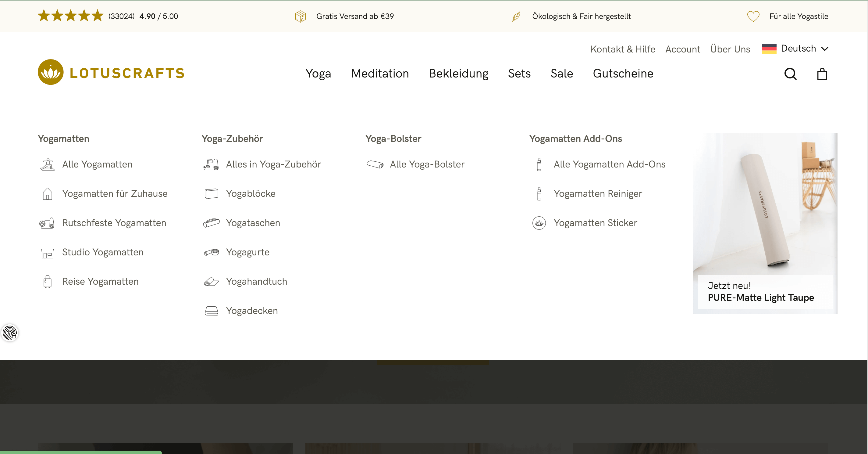The image size is (868, 454).
Task: Click the rolled mat icon for Rutschfeste Yogamatten
Action: click(47, 223)
